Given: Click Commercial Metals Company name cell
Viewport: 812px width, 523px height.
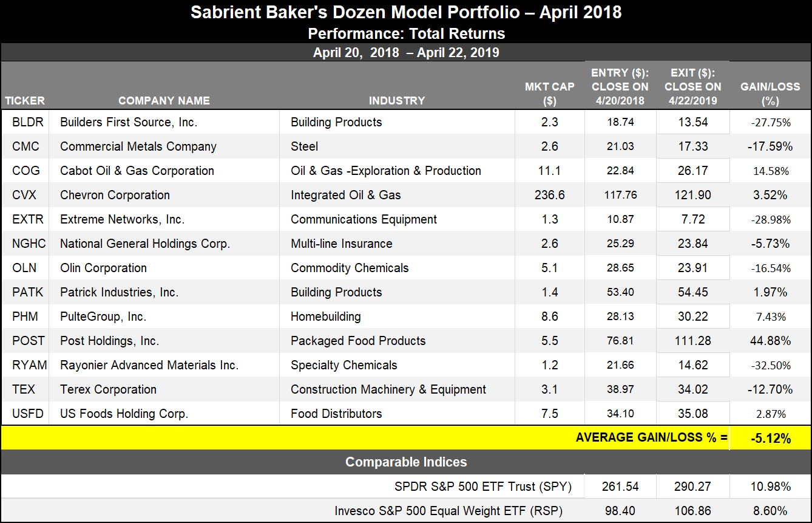Looking at the screenshot, I should pos(138,146).
